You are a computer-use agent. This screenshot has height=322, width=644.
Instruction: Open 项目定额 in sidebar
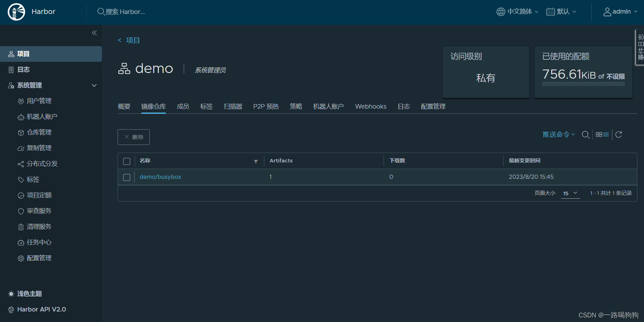pos(39,195)
